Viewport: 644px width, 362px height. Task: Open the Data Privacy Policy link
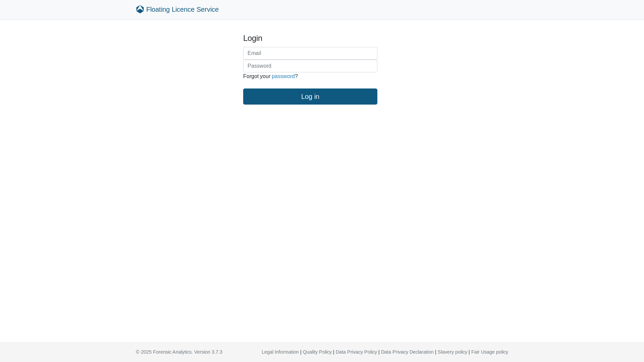[x=356, y=352]
